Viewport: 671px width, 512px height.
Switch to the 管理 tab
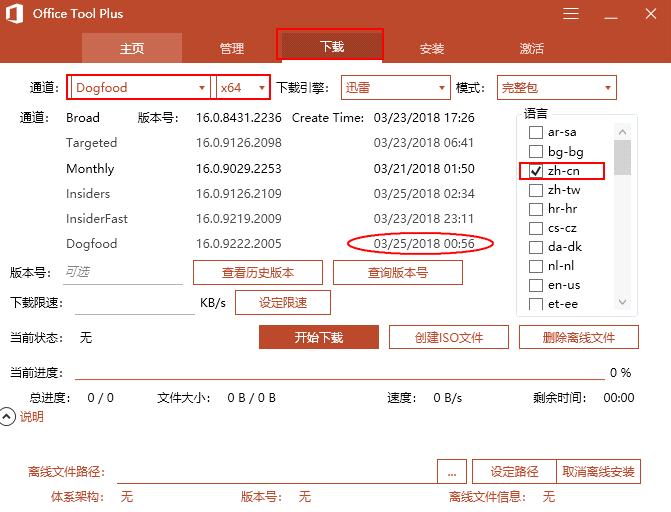[x=232, y=48]
